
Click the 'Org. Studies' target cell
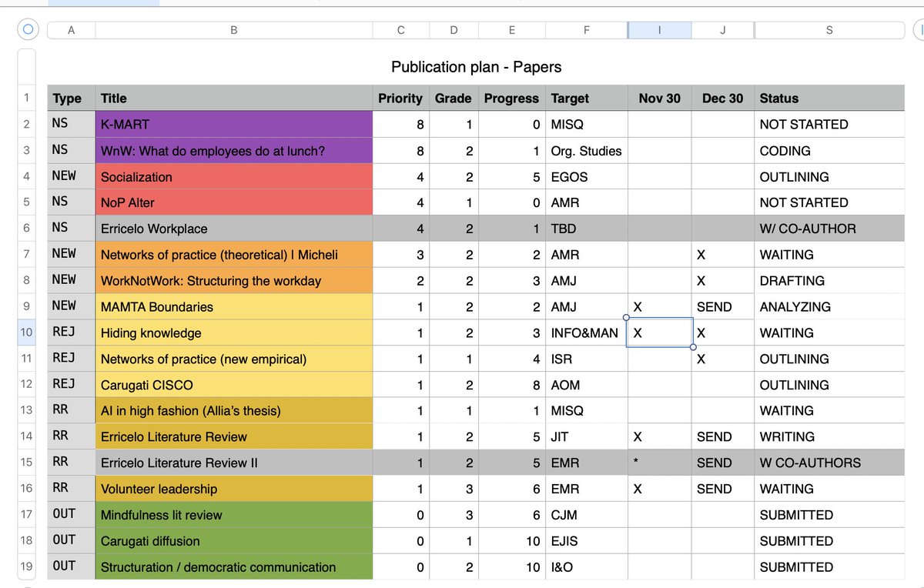click(587, 151)
